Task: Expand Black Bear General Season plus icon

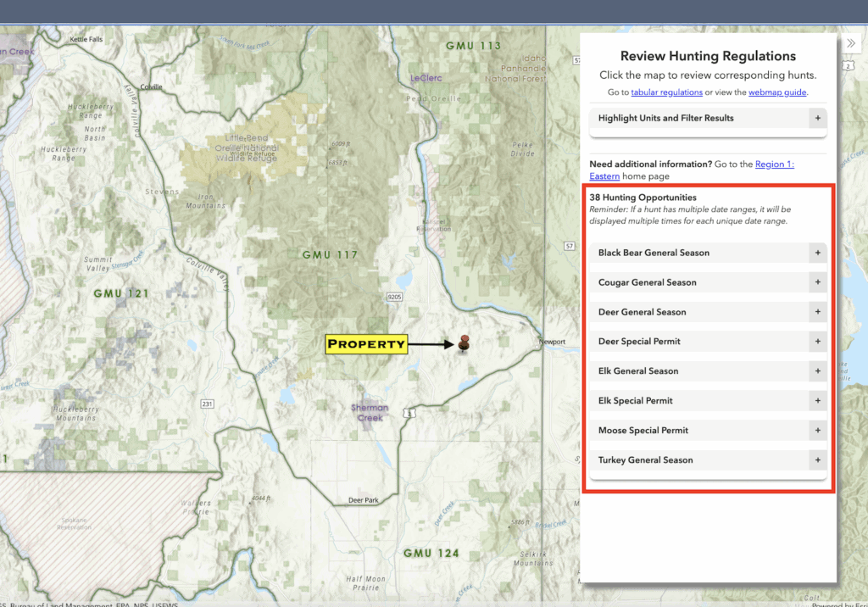Action: point(817,253)
